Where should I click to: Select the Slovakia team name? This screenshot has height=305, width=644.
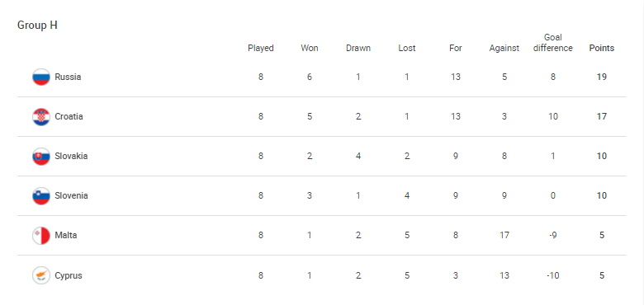[x=71, y=156]
